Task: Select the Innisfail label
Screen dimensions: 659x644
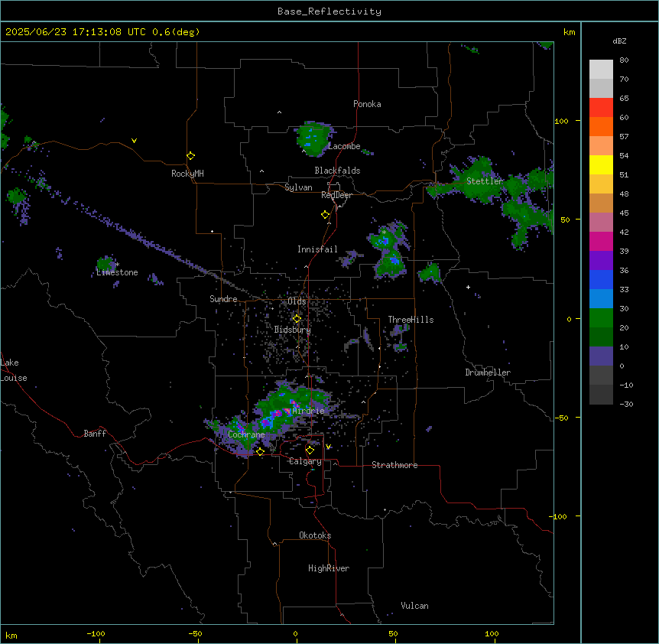Action: pos(317,249)
